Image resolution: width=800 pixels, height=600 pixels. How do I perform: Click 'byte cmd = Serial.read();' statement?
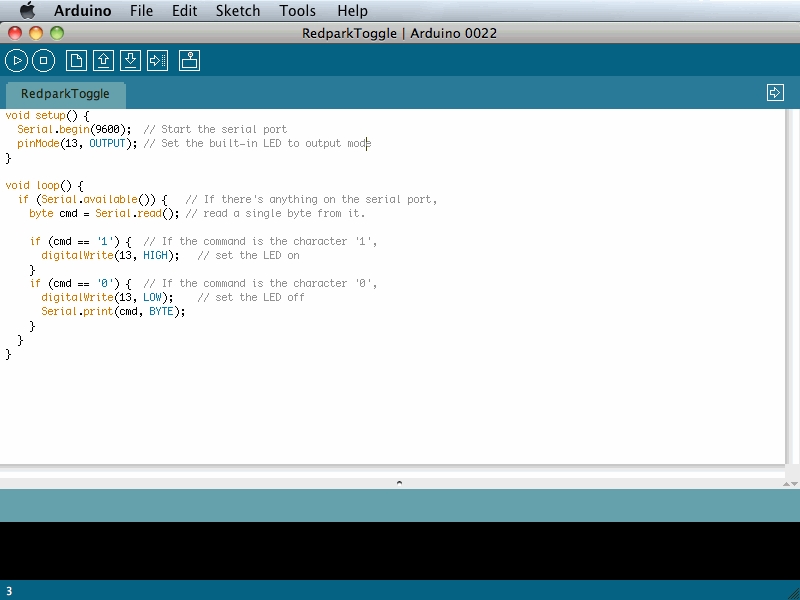point(104,214)
